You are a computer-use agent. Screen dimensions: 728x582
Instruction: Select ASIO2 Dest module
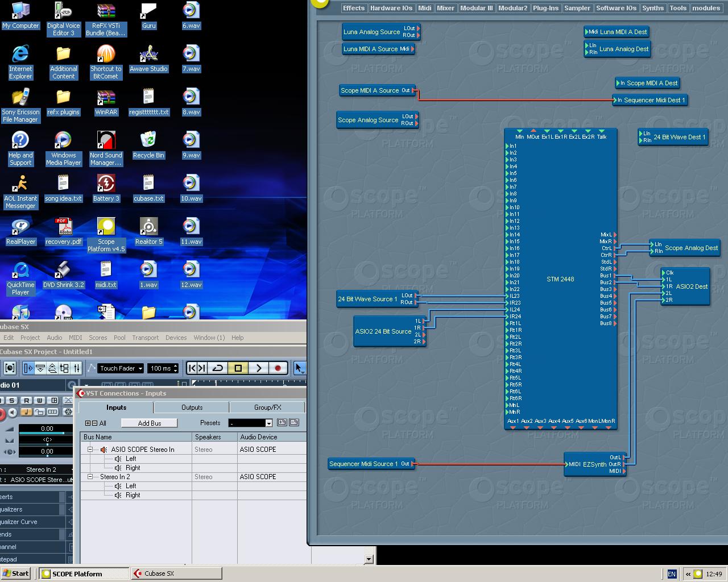tap(686, 286)
